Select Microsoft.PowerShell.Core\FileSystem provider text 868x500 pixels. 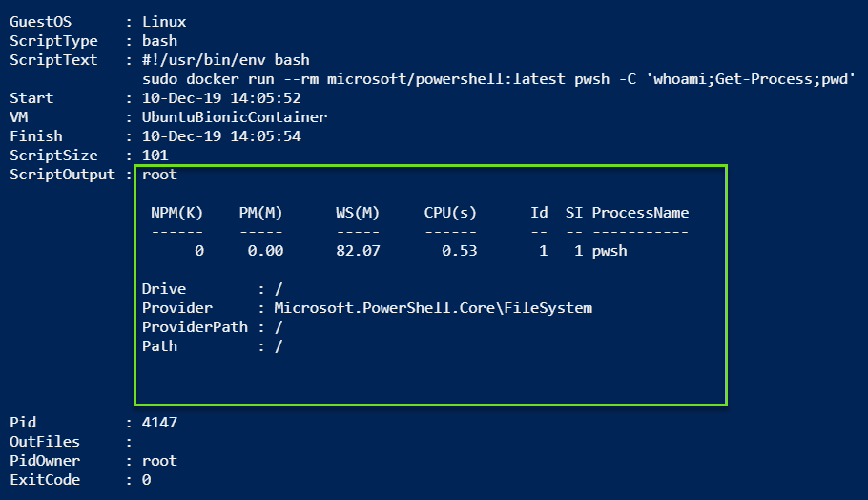pos(433,308)
